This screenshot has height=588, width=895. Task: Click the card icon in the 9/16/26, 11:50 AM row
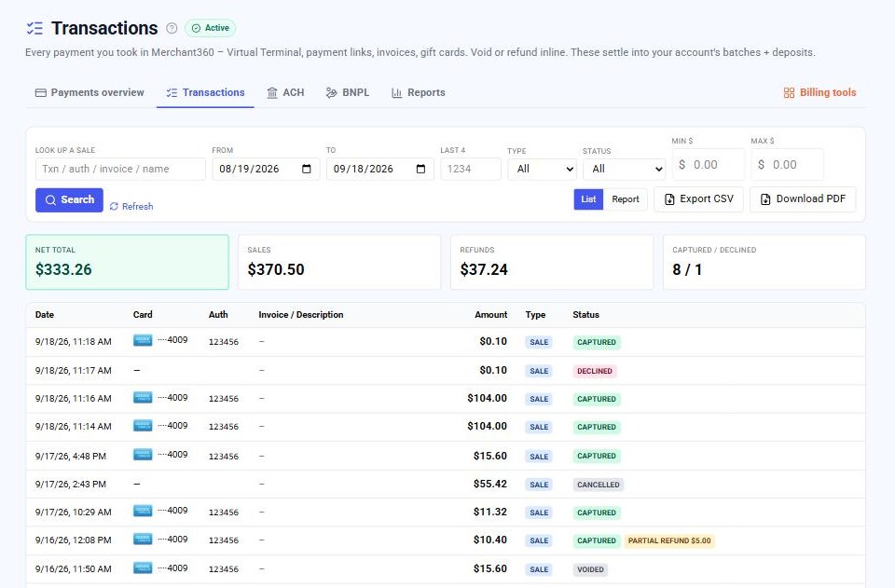pyautogui.click(x=143, y=568)
